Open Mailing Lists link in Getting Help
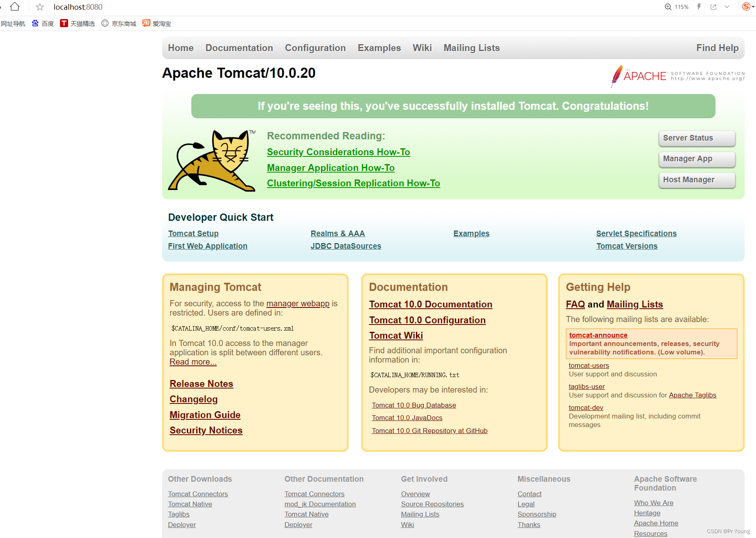The width and height of the screenshot is (756, 538). pos(635,304)
